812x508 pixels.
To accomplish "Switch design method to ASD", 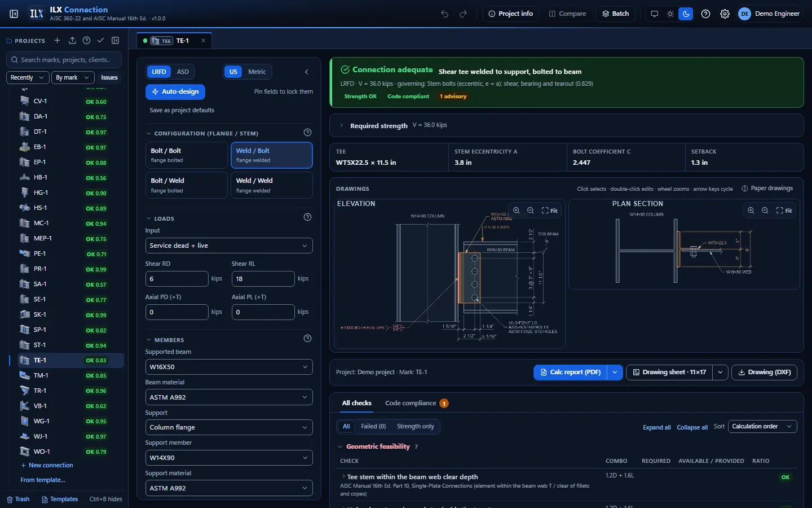I will [183, 72].
